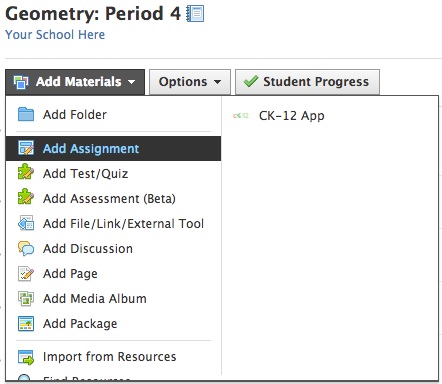Click the Options dropdown arrow
The height and width of the screenshot is (384, 442).
[218, 82]
